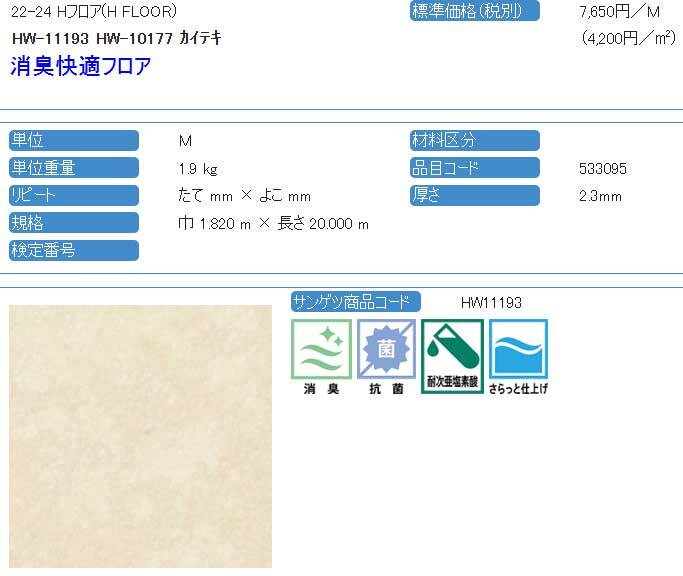This screenshot has height=576, width=683.
Task: Click the HW-11193 HW-10177 カイテキ text
Action: 117,38
